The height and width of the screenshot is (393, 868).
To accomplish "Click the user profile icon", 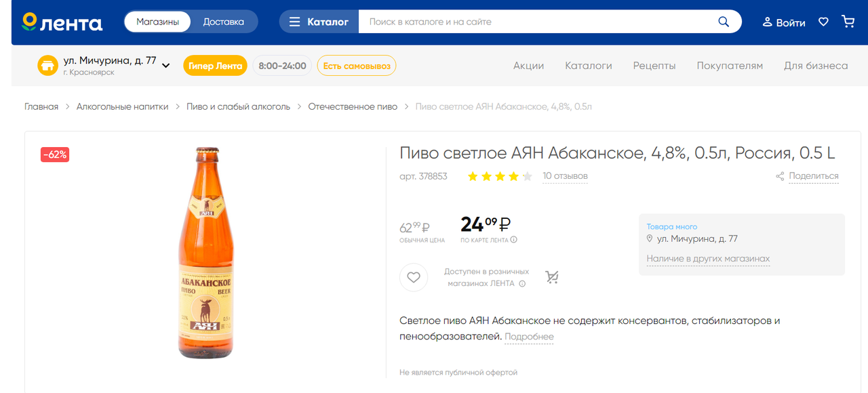I will tap(768, 22).
